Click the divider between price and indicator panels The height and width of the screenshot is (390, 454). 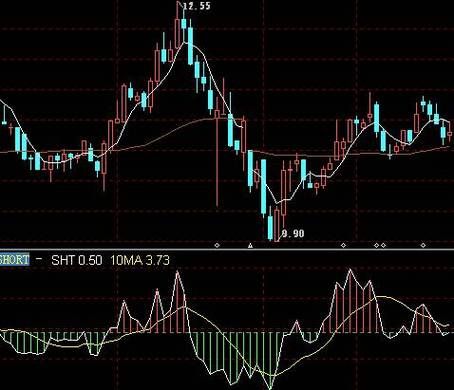227,249
